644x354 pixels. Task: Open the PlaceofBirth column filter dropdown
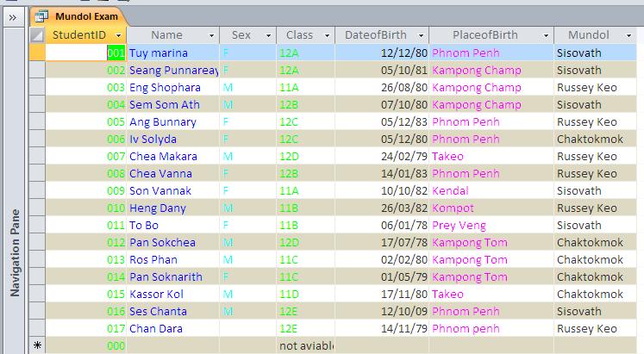pos(546,35)
